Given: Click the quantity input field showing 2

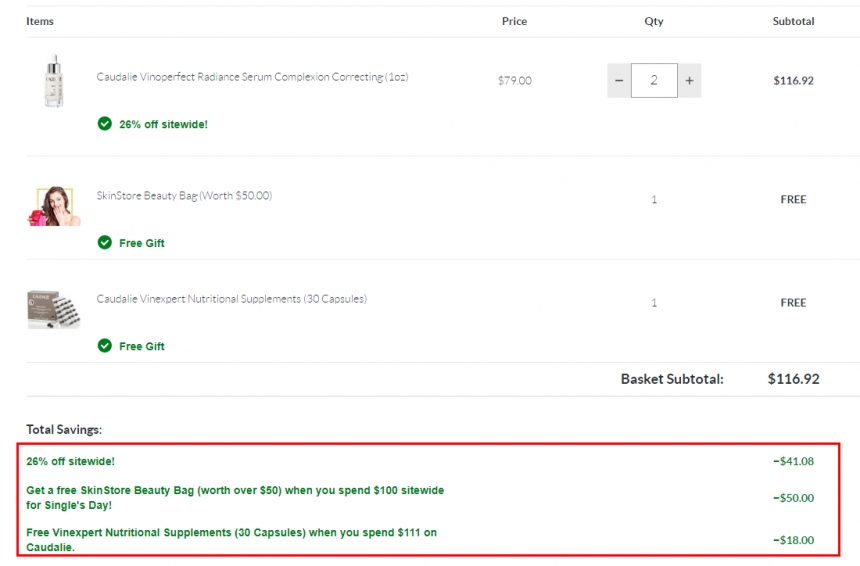Looking at the screenshot, I should (x=654, y=81).
